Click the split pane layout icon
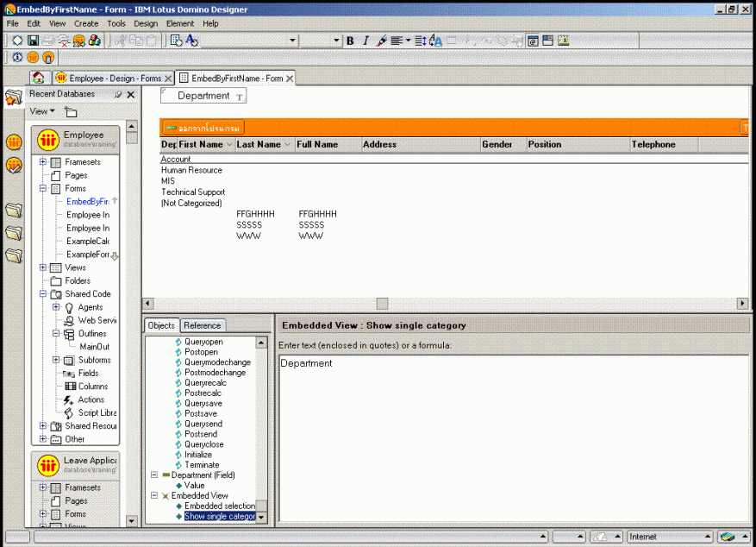The width and height of the screenshot is (756, 547). [547, 41]
